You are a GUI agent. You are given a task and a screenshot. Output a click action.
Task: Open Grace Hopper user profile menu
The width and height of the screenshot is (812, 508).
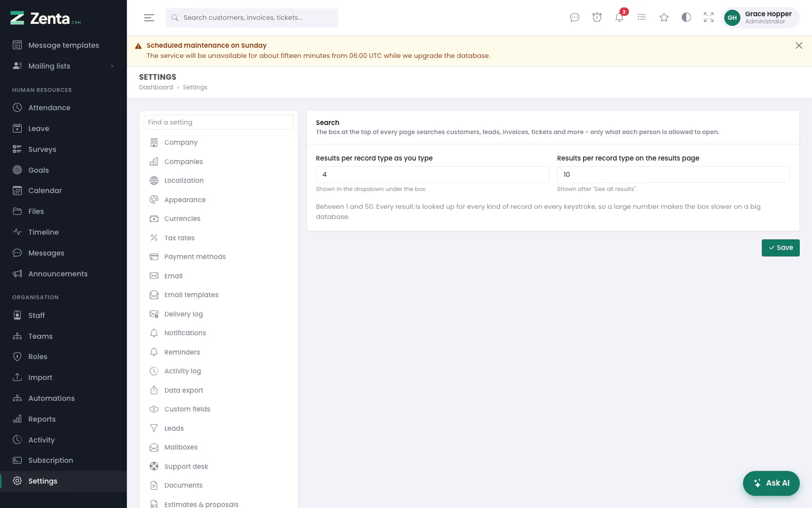(x=760, y=18)
